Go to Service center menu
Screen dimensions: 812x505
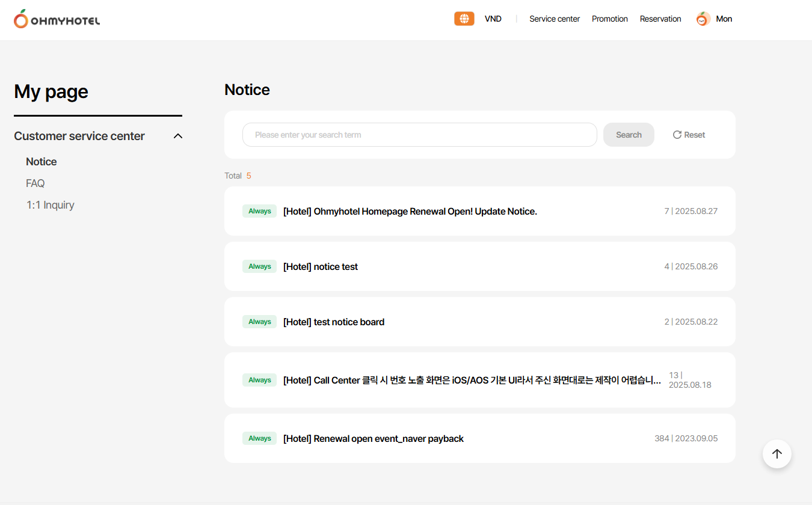[554, 19]
